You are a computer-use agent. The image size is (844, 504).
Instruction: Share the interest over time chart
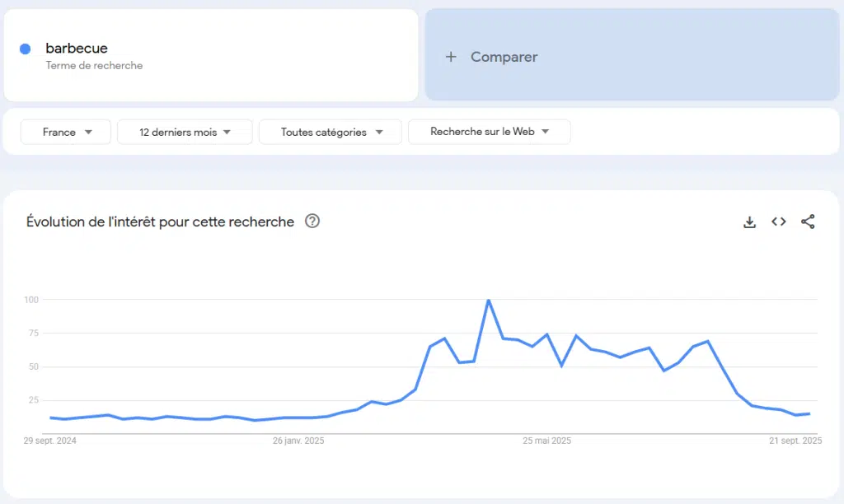click(x=808, y=222)
